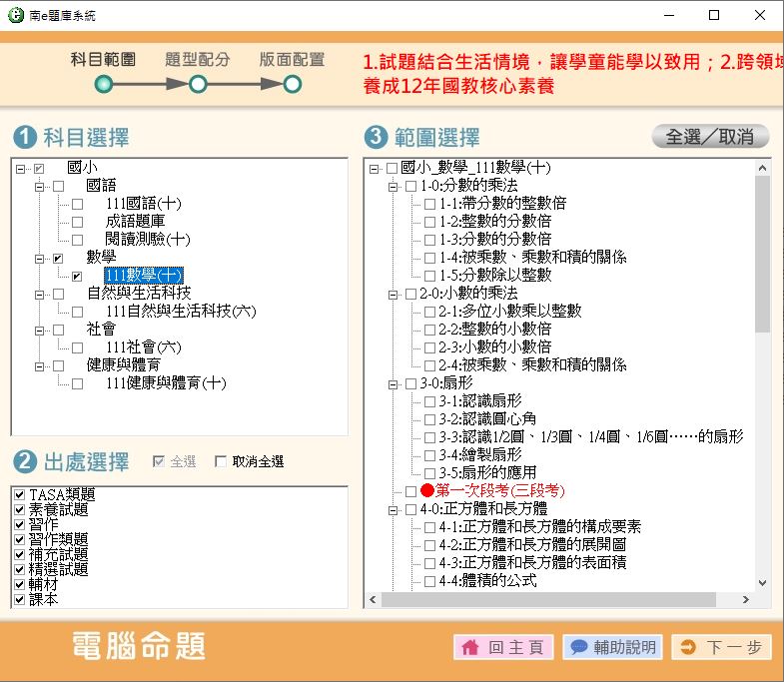The image size is (784, 682).
Task: Click the 版面配置 step circle
Action: [293, 84]
